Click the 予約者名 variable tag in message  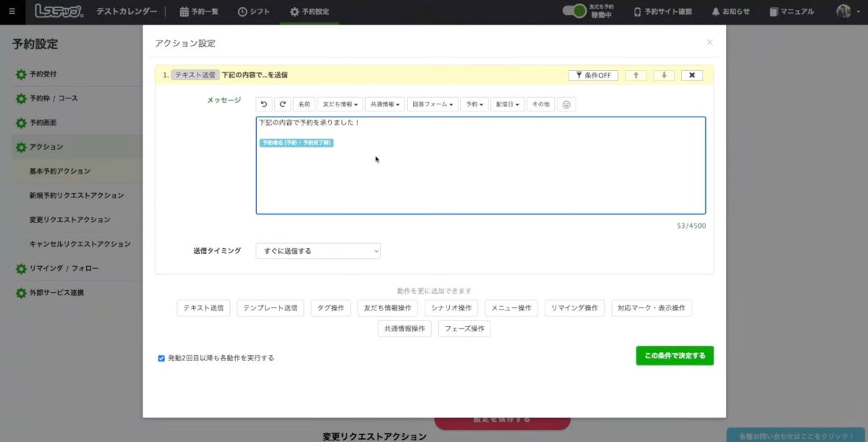[297, 143]
